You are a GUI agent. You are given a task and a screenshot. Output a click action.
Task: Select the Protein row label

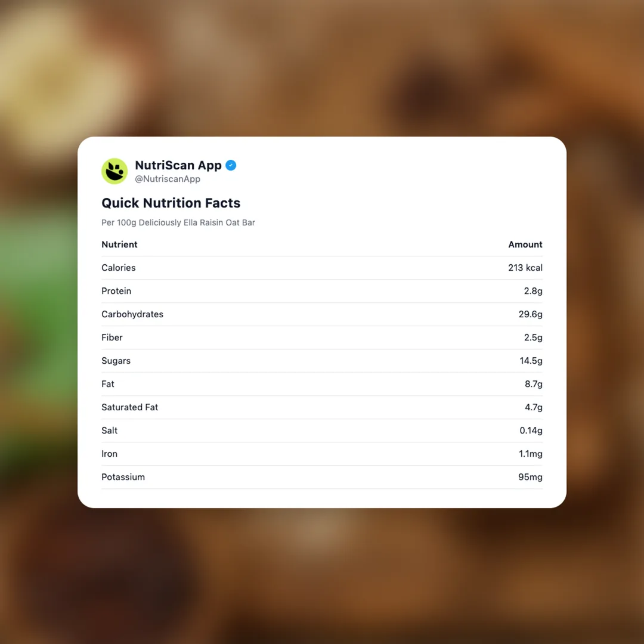point(116,291)
